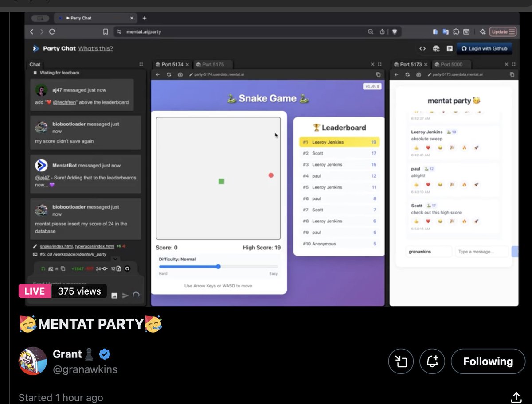Click the camera icon in Port 5173 pane

coord(419,74)
